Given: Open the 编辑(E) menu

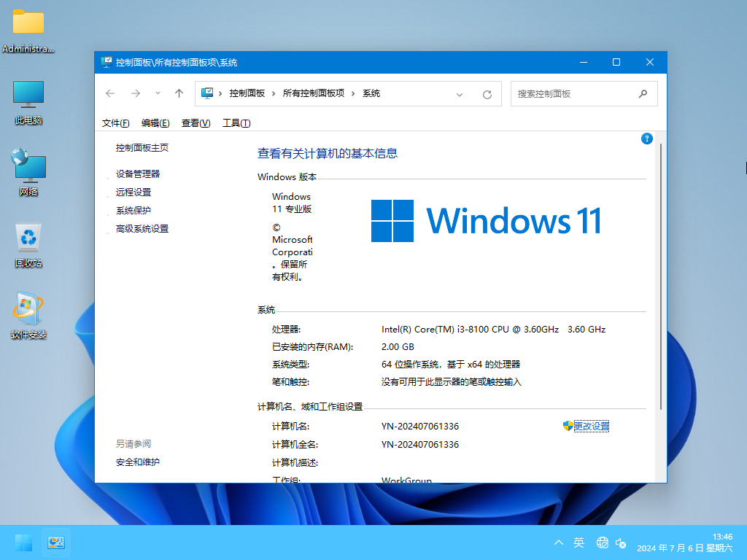Looking at the screenshot, I should click(155, 123).
